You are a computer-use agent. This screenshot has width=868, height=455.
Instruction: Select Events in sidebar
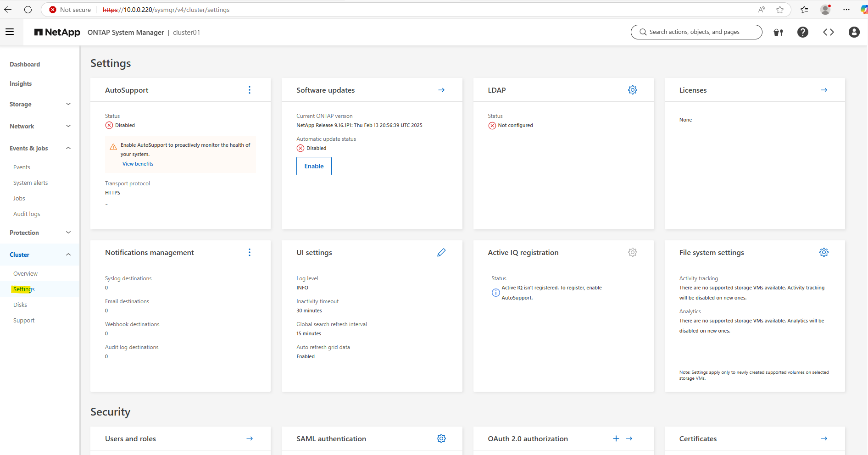pos(22,167)
